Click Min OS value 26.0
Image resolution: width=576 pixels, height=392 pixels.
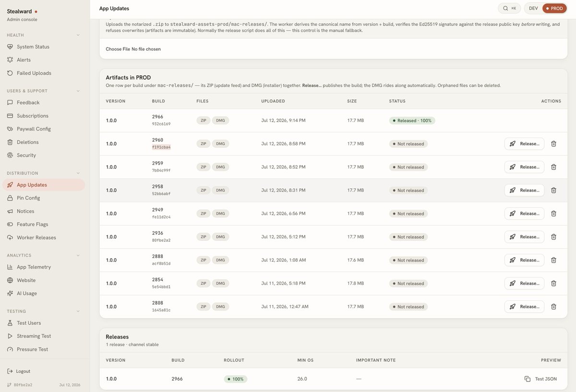click(x=302, y=379)
